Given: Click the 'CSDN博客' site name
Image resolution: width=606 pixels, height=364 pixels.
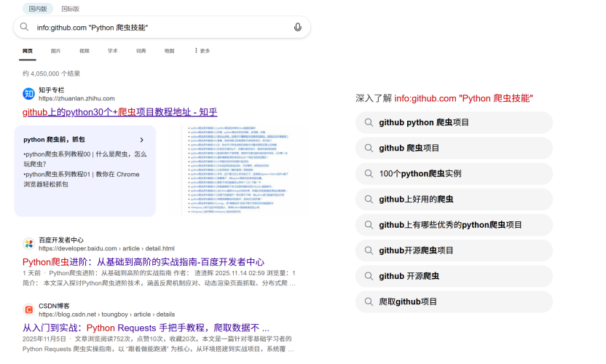Looking at the screenshot, I should click(54, 306).
